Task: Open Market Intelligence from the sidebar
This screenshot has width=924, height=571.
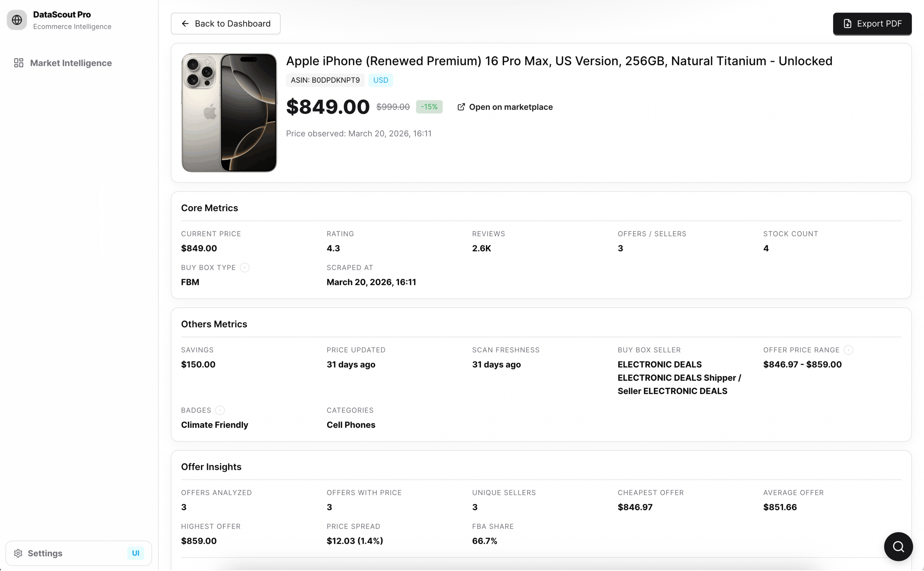Action: click(x=71, y=63)
